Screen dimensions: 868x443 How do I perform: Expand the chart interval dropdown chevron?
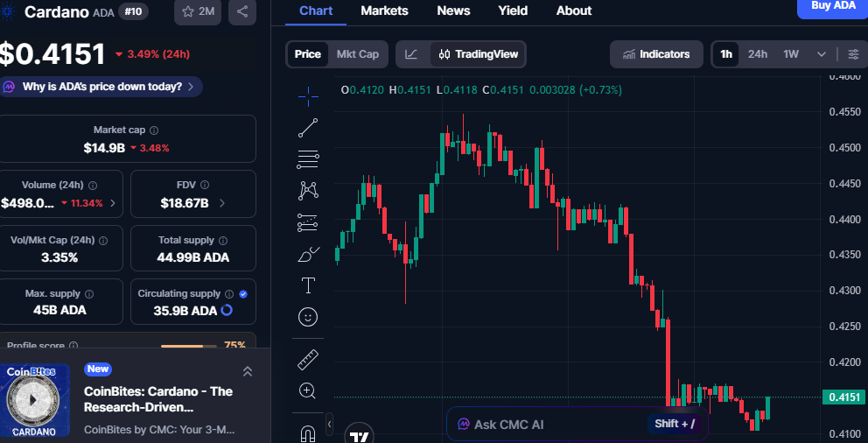pyautogui.click(x=822, y=54)
